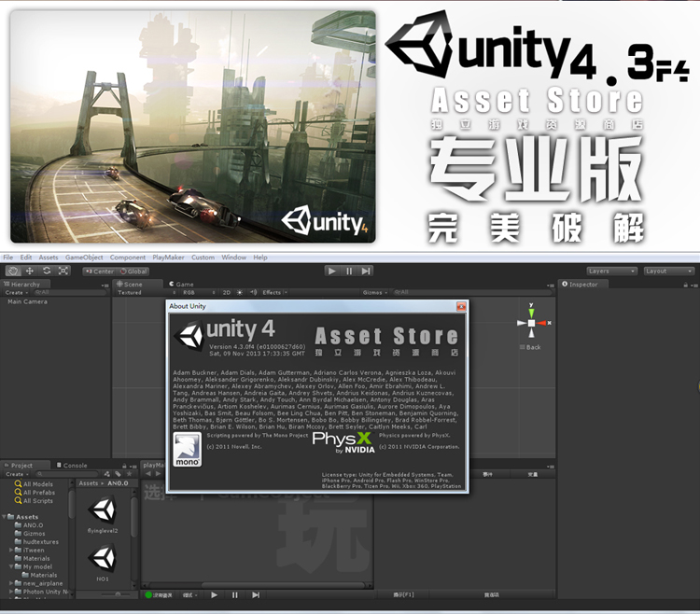The image size is (700, 614).
Task: Select the All Prefabs favorite search
Action: [35, 493]
